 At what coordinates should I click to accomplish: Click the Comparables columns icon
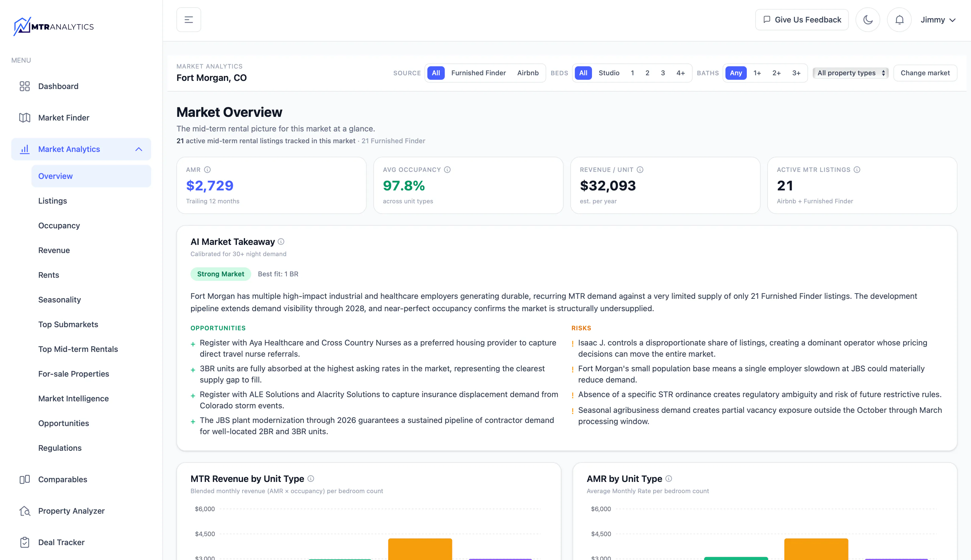pos(25,479)
